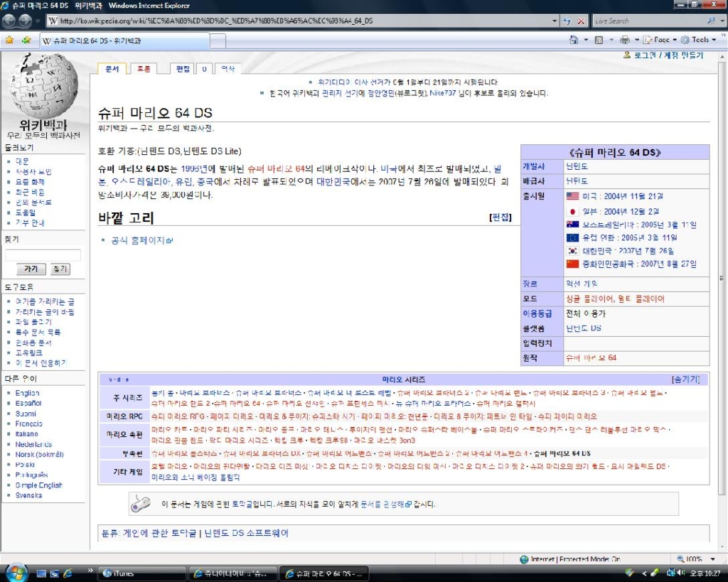
Task: Stop loading with the red X icon
Action: (x=581, y=21)
